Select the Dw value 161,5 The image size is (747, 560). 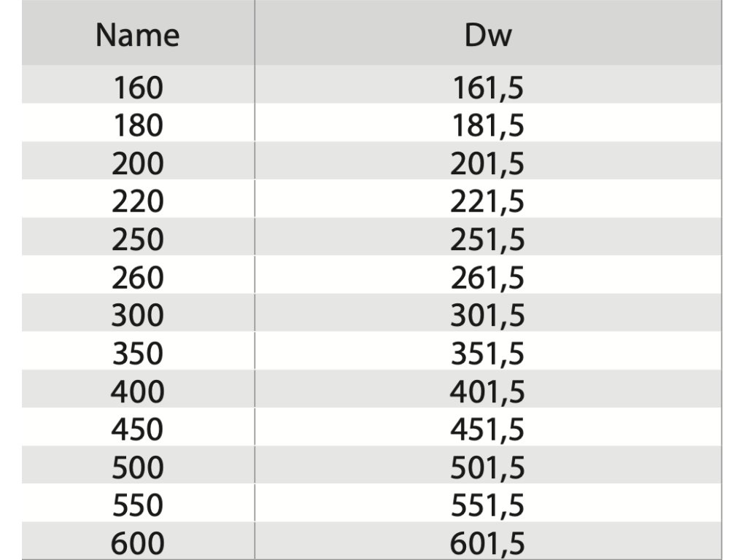487,87
